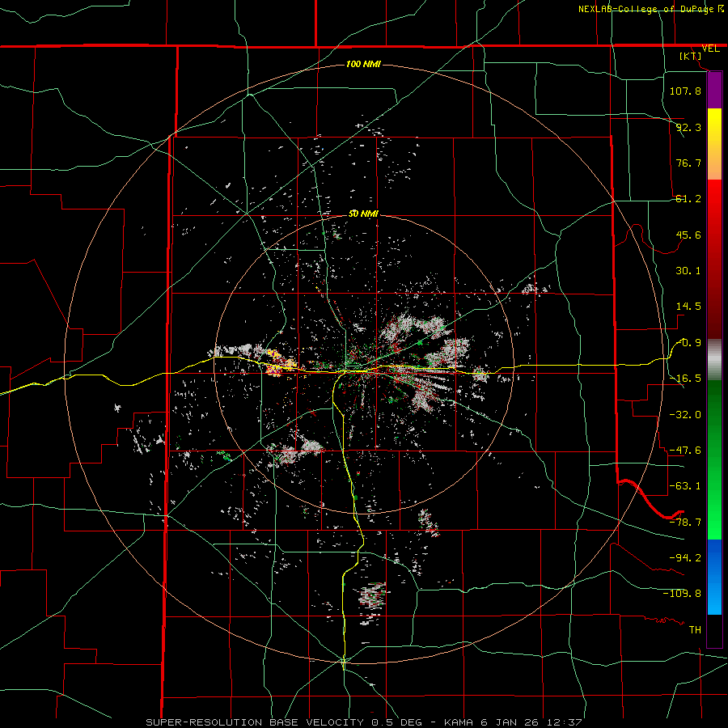Click the -78.7 legend value

pos(685,523)
